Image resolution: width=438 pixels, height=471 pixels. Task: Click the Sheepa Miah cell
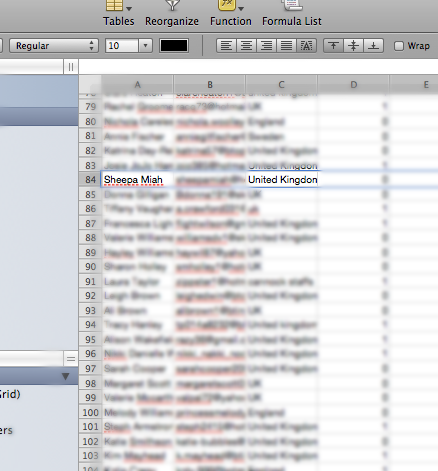tap(137, 180)
